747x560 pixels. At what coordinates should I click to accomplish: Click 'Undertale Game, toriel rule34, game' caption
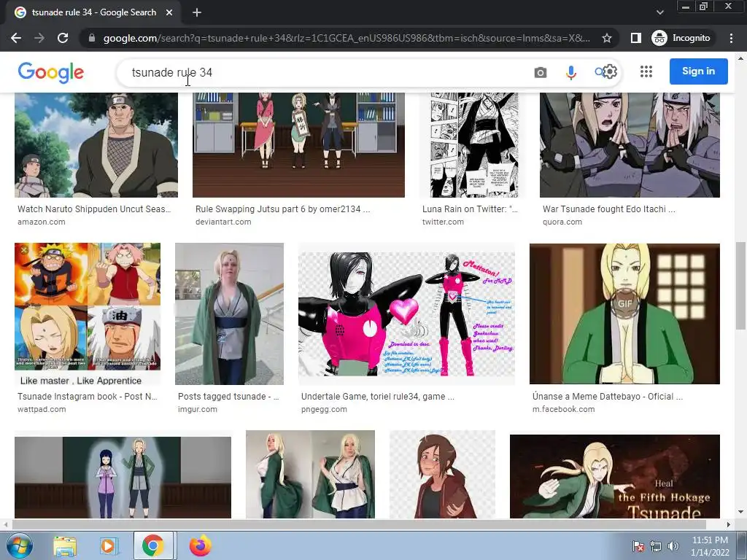(377, 396)
